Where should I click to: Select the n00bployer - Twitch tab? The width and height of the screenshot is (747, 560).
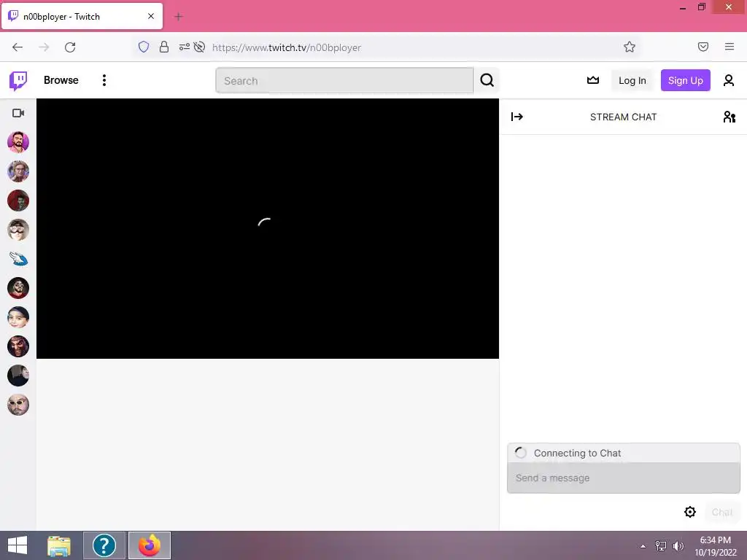pyautogui.click(x=82, y=17)
